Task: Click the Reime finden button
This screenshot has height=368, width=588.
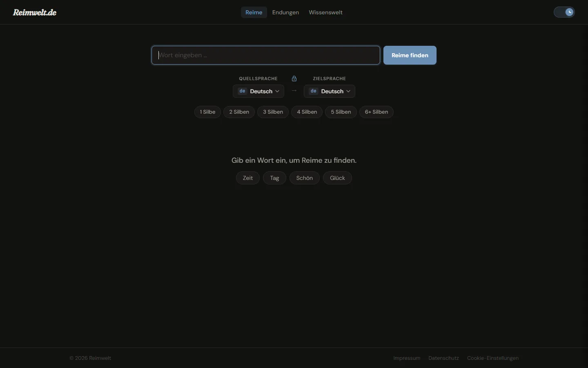Action: click(x=410, y=55)
